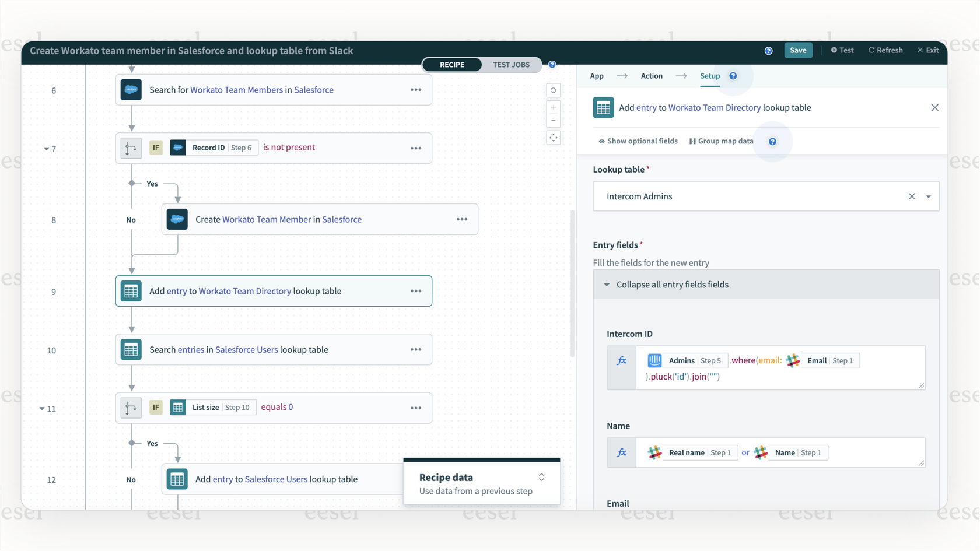980x551 pixels.
Task: Open the Lookup table dropdown
Action: click(928, 196)
